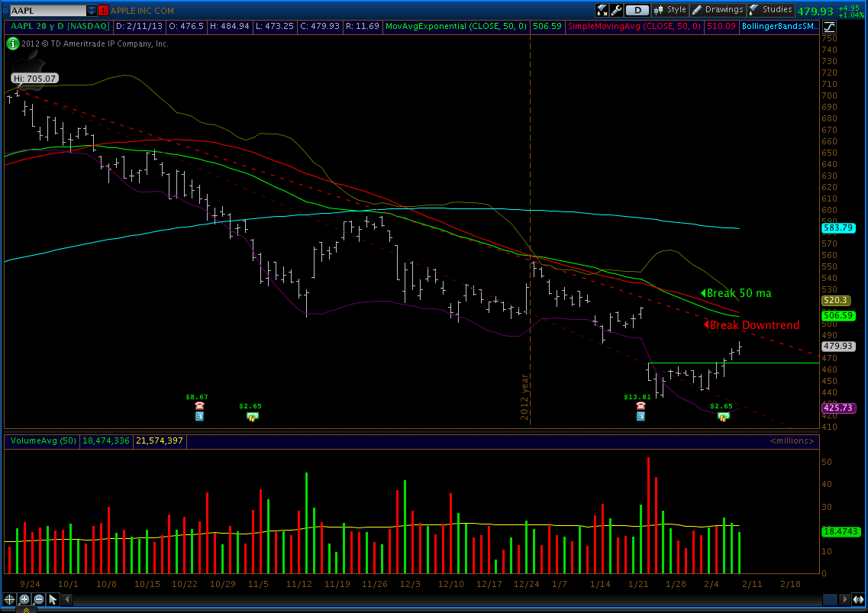Click the zoom in magnifier
The image size is (868, 613).
coord(24,599)
